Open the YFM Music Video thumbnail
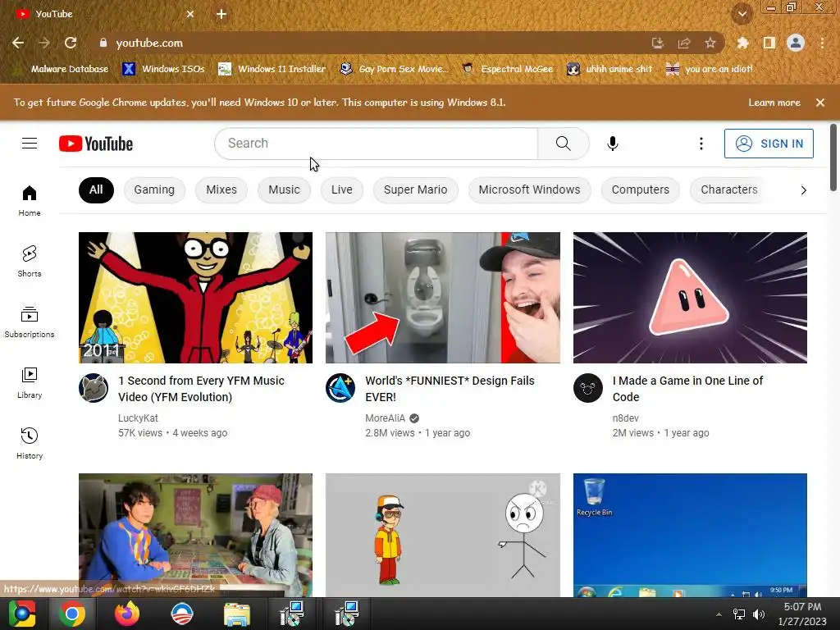 click(195, 297)
